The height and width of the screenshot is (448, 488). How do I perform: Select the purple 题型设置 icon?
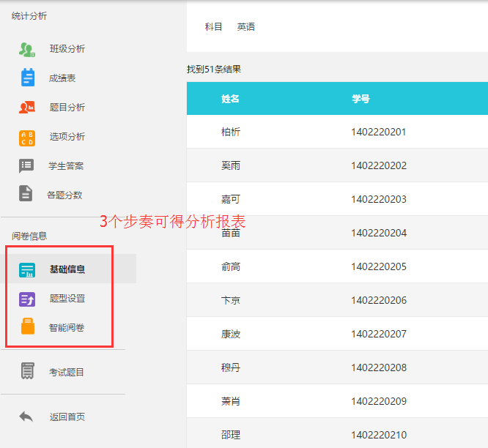[x=27, y=299]
